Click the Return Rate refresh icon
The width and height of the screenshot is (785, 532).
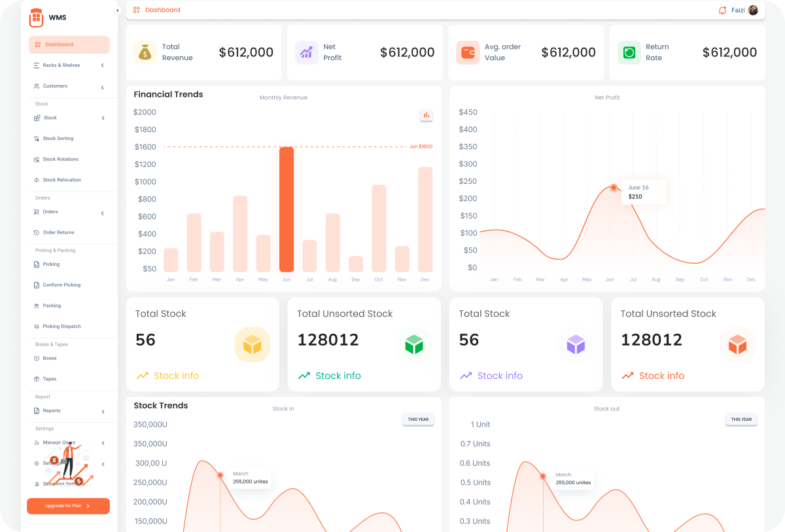click(629, 52)
